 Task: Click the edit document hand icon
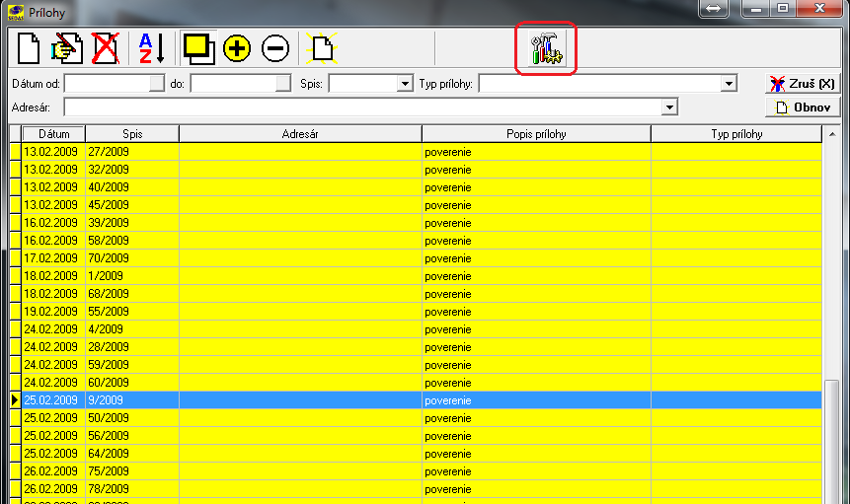pyautogui.click(x=67, y=48)
